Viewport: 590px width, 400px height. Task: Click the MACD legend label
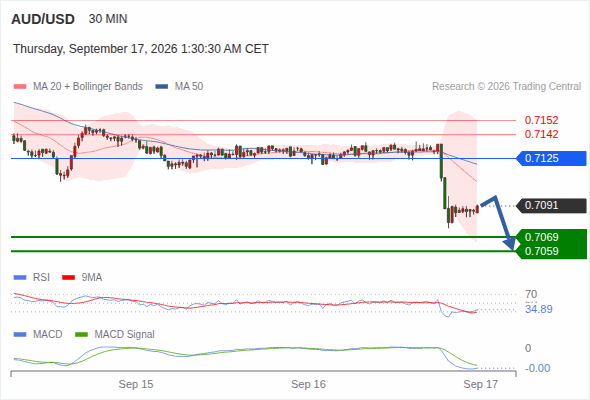(x=48, y=335)
